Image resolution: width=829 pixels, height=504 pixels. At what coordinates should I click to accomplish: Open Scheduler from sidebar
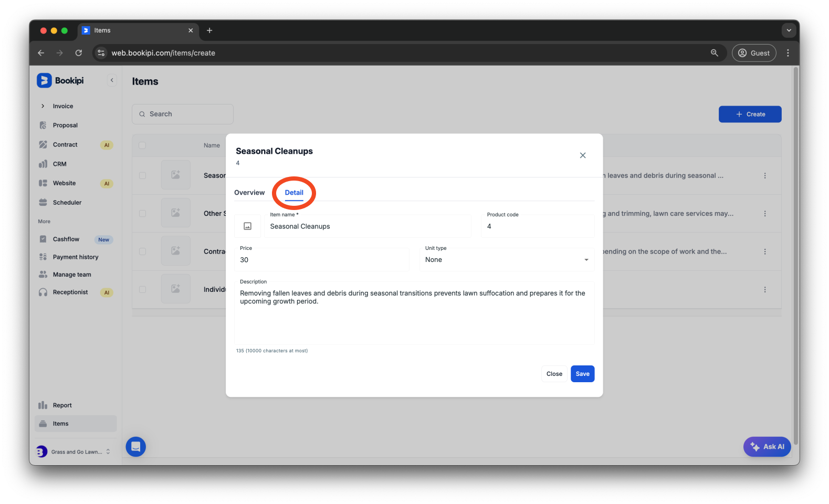coord(67,203)
